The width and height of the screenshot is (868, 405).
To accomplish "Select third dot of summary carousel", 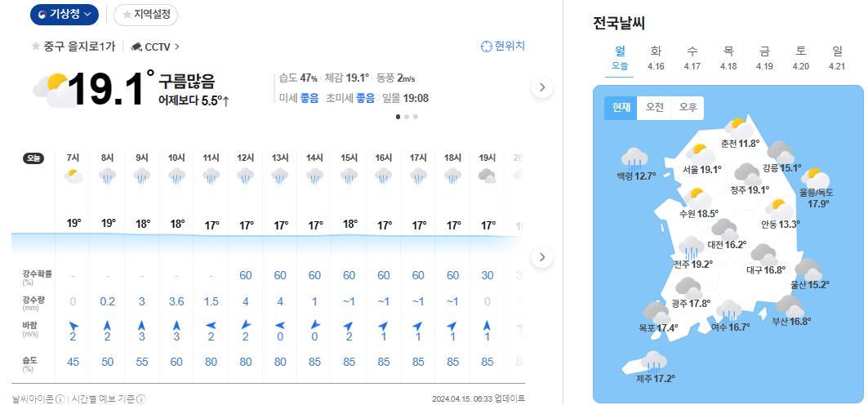I will (416, 117).
